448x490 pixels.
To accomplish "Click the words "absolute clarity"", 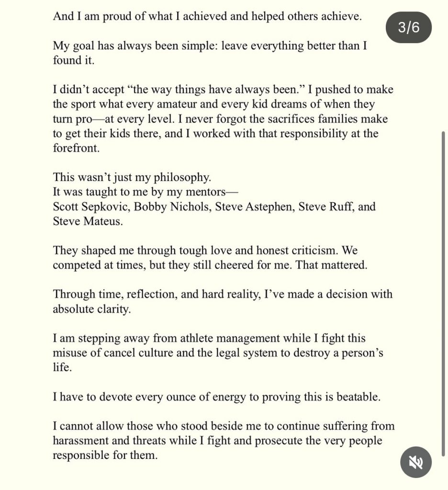I will [x=91, y=309].
